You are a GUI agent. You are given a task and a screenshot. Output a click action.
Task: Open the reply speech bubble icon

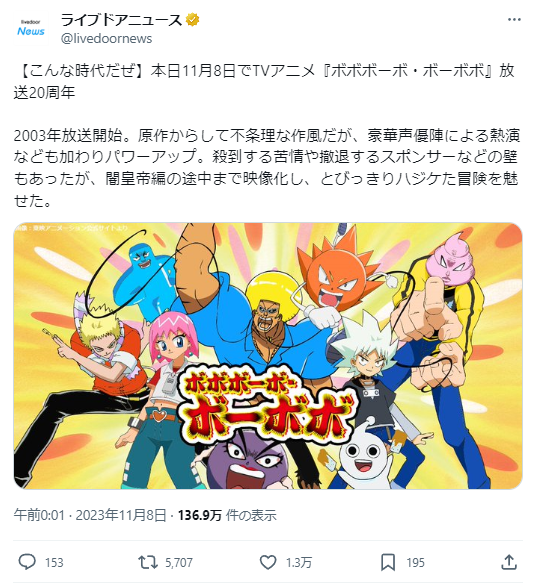pyautogui.click(x=27, y=562)
